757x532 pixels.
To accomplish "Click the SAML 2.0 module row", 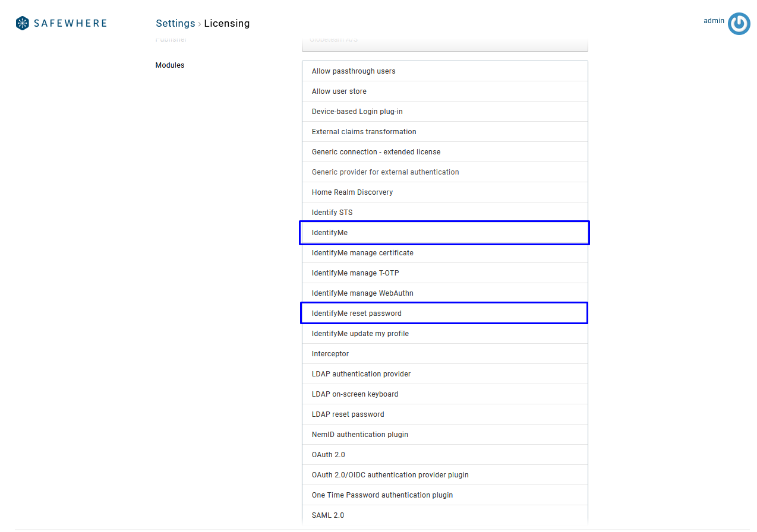I will 328,515.
